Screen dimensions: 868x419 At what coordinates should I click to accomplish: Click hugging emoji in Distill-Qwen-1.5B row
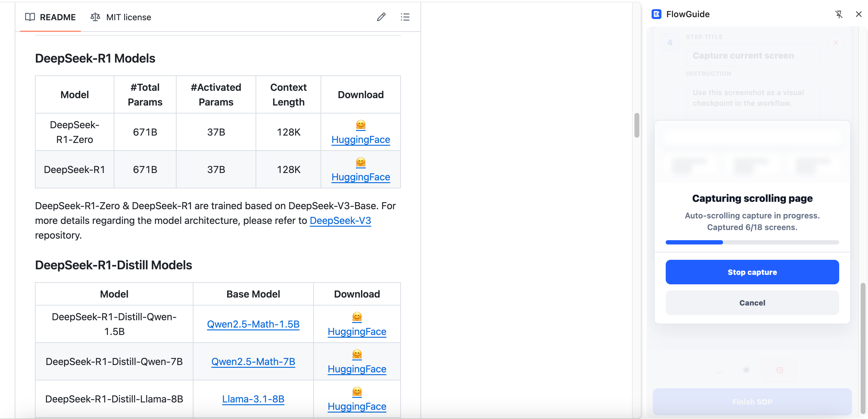pyautogui.click(x=357, y=317)
